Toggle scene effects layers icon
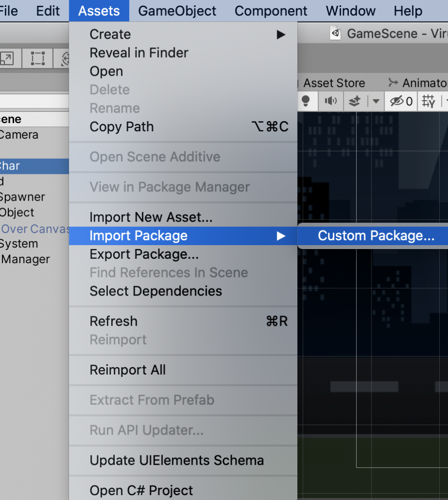This screenshot has width=448, height=500. coord(355,101)
